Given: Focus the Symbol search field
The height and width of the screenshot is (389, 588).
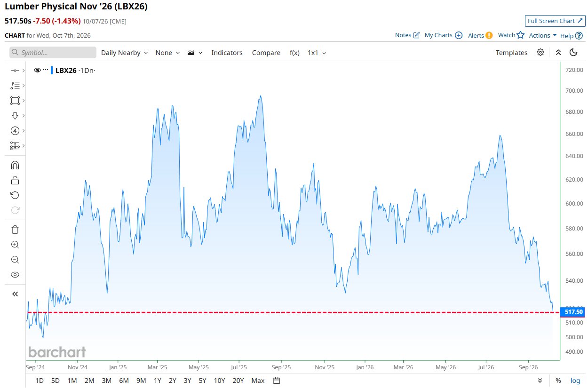Looking at the screenshot, I should point(53,53).
